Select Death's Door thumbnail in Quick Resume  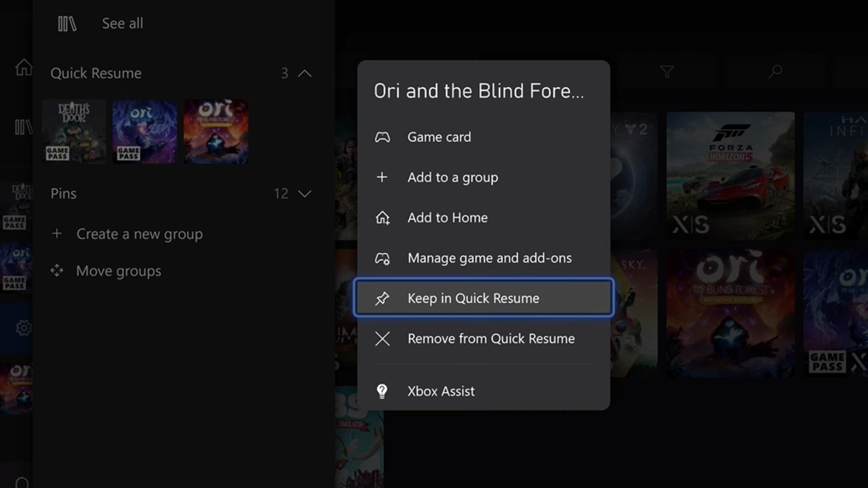point(74,131)
